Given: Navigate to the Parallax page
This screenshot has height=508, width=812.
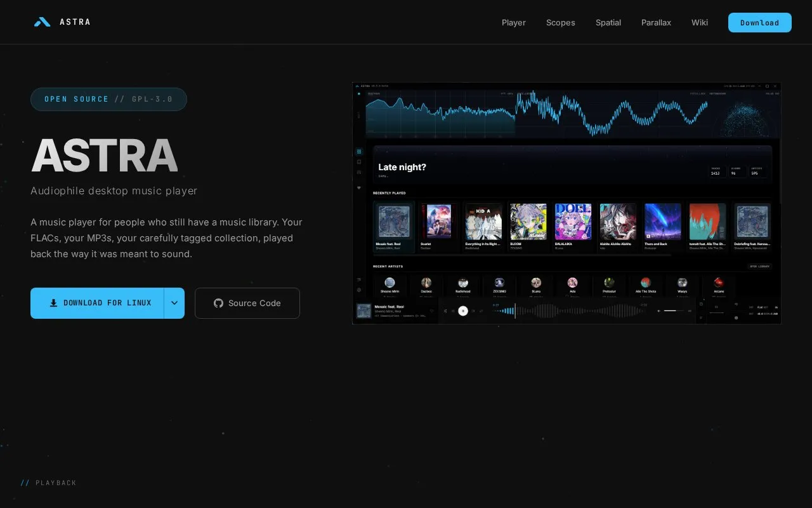Looking at the screenshot, I should 656,22.
